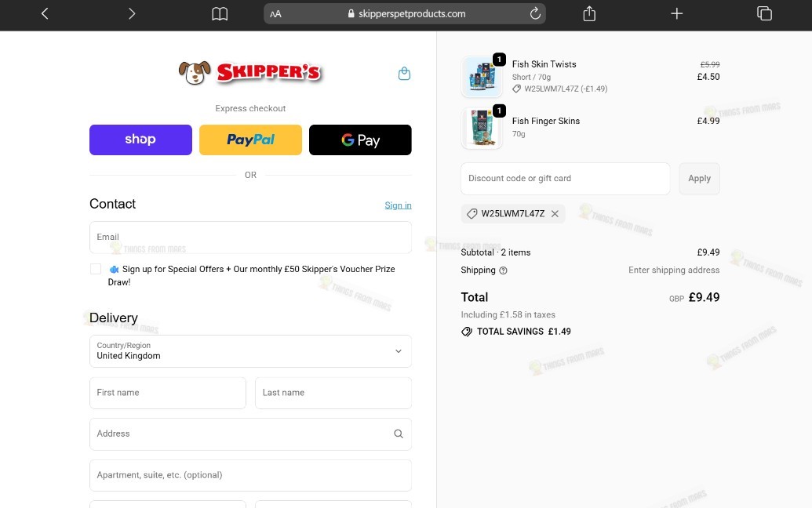
Task: Click 'Enter shipping address' text
Action: (674, 270)
